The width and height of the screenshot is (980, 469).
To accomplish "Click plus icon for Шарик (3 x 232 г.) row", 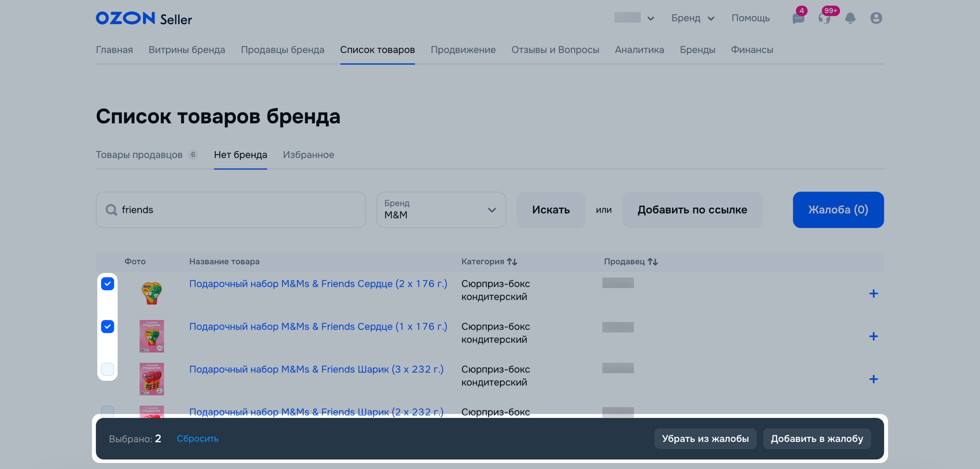I will click(x=873, y=379).
